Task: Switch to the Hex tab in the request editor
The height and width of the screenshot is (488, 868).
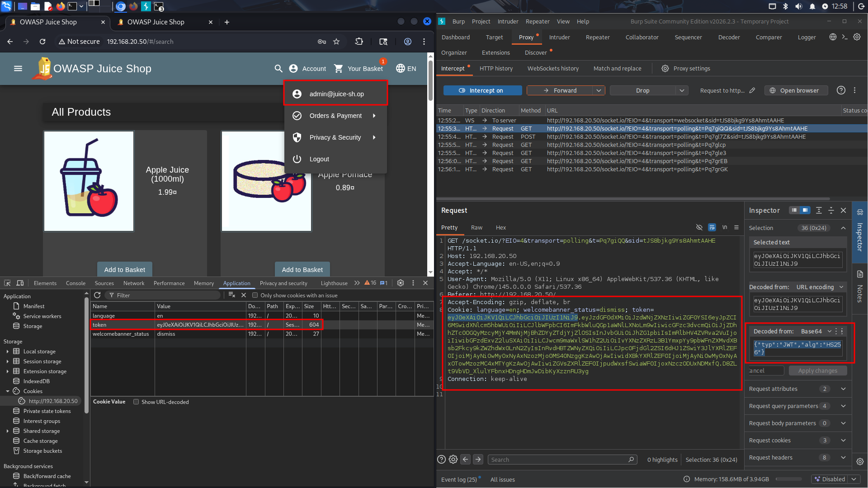Action: click(500, 227)
